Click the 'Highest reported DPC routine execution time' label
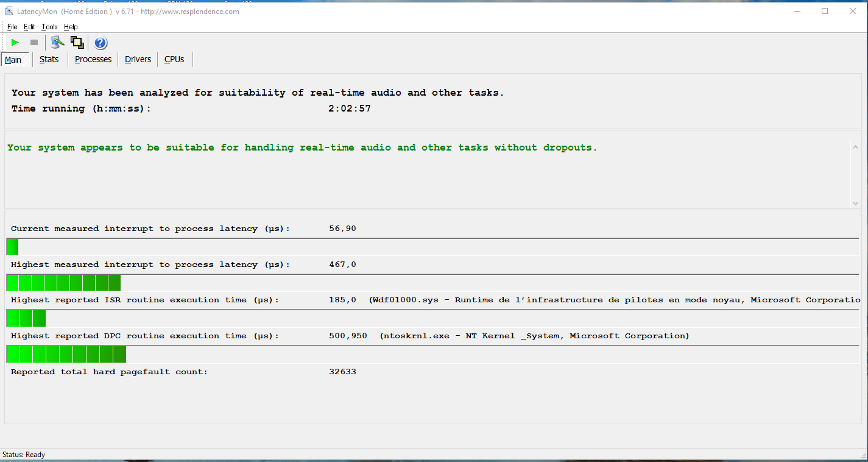Image resolution: width=868 pixels, height=462 pixels. pyautogui.click(x=145, y=336)
